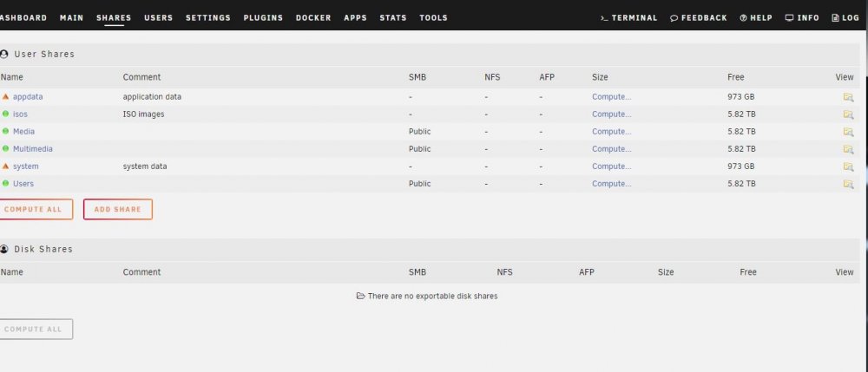The height and width of the screenshot is (372, 868).
Task: Open the Apps tab
Action: click(x=355, y=17)
